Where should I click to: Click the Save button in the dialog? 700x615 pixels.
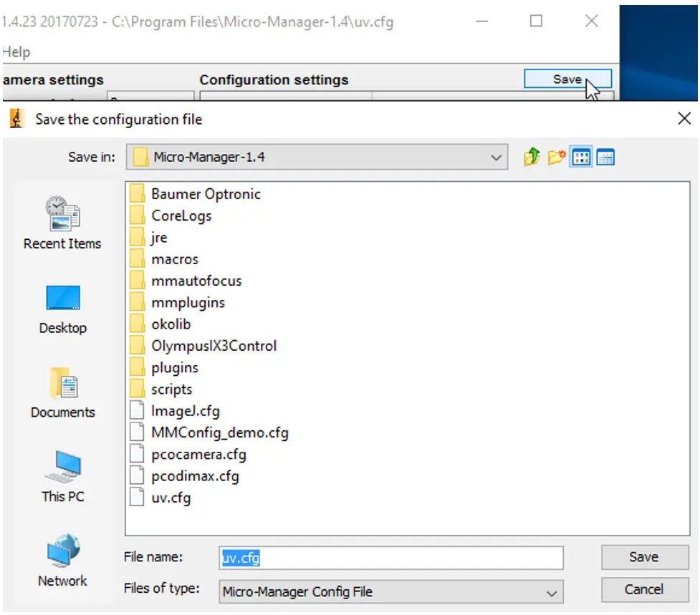[x=644, y=557]
